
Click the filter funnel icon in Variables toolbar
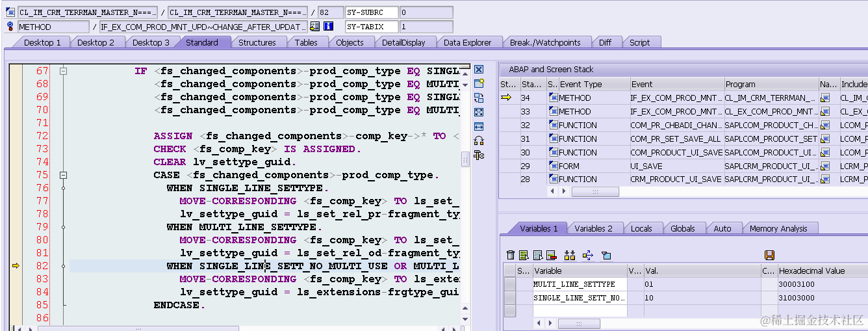pyautogui.click(x=606, y=255)
